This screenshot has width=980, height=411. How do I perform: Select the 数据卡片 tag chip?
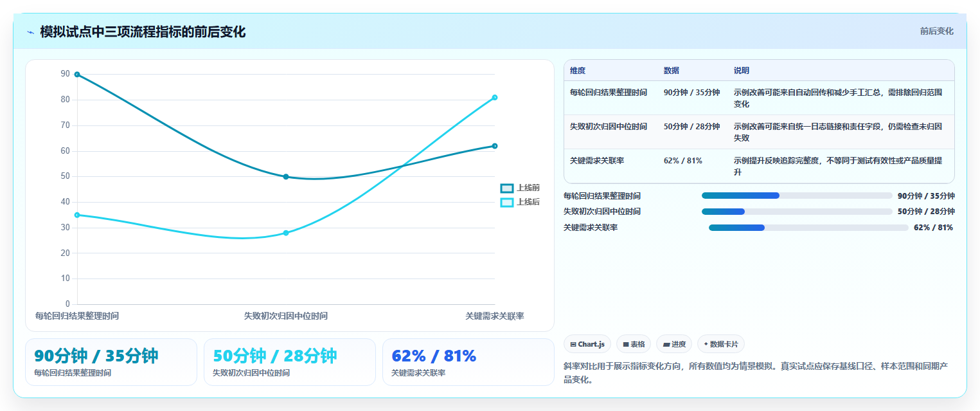tap(721, 344)
